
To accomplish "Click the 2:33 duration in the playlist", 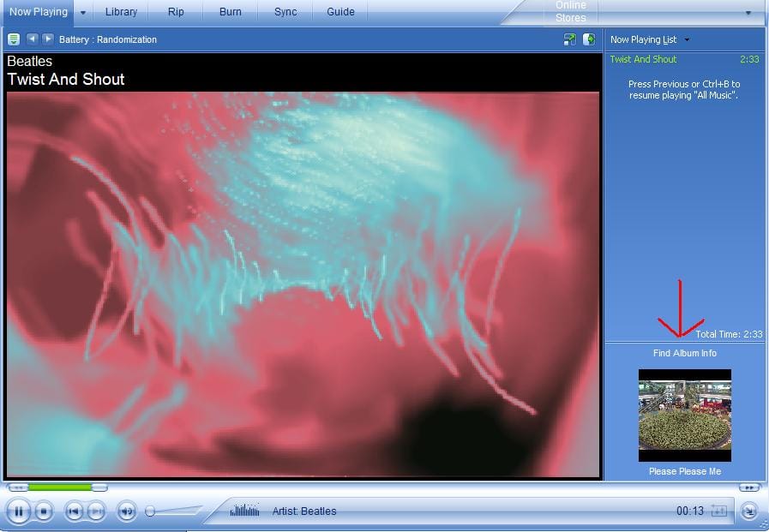I will point(749,59).
